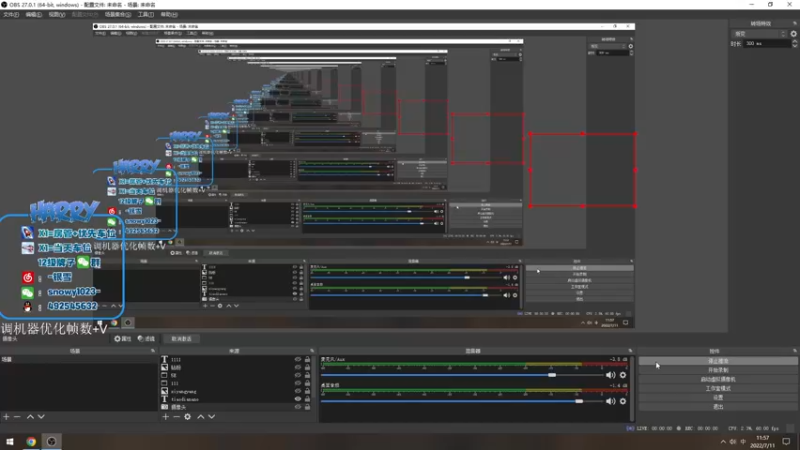Open Mic/Aux audio settings gear
Viewport: 800px width, 450px height.
click(623, 375)
